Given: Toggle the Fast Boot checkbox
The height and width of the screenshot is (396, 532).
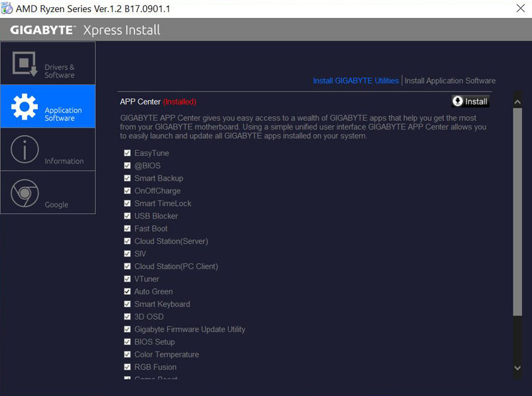Looking at the screenshot, I should pos(127,228).
